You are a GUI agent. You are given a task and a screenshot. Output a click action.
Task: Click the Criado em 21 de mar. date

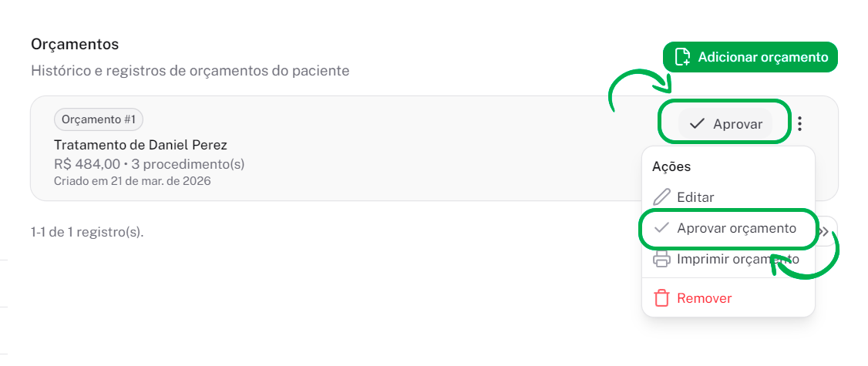pos(132,181)
